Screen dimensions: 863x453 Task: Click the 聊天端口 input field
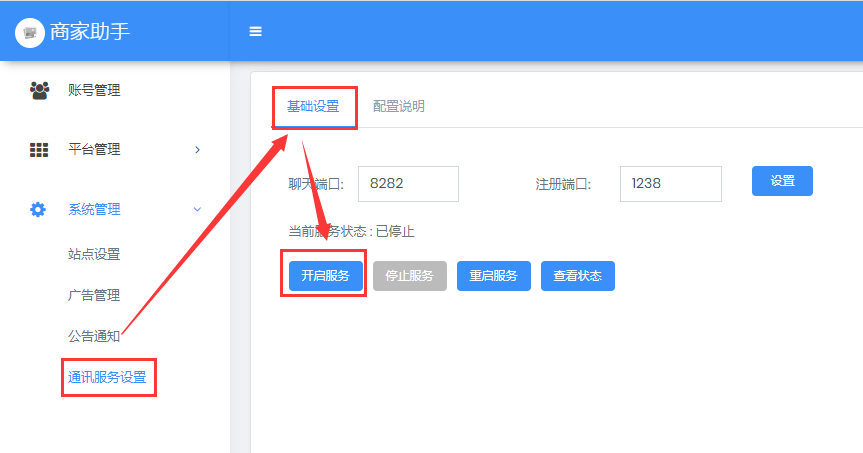[408, 184]
